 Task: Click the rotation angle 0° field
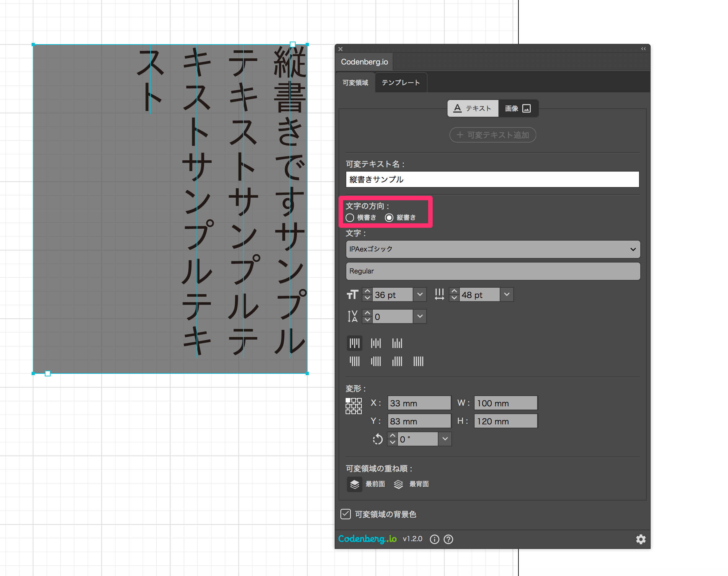(x=418, y=439)
